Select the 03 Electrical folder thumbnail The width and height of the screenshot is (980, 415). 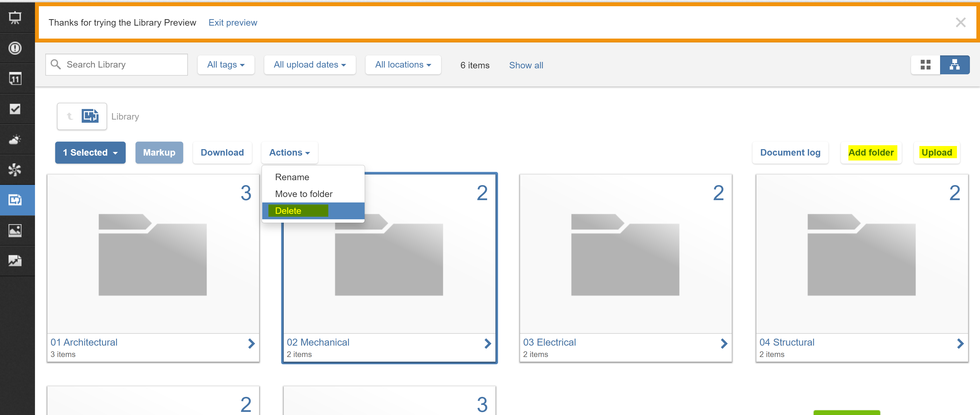click(625, 254)
